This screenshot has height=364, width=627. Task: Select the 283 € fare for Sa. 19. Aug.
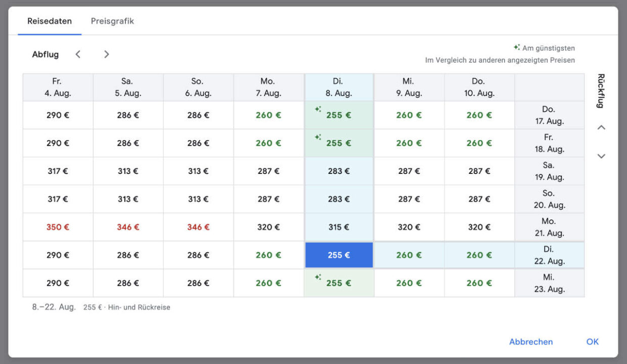(339, 171)
